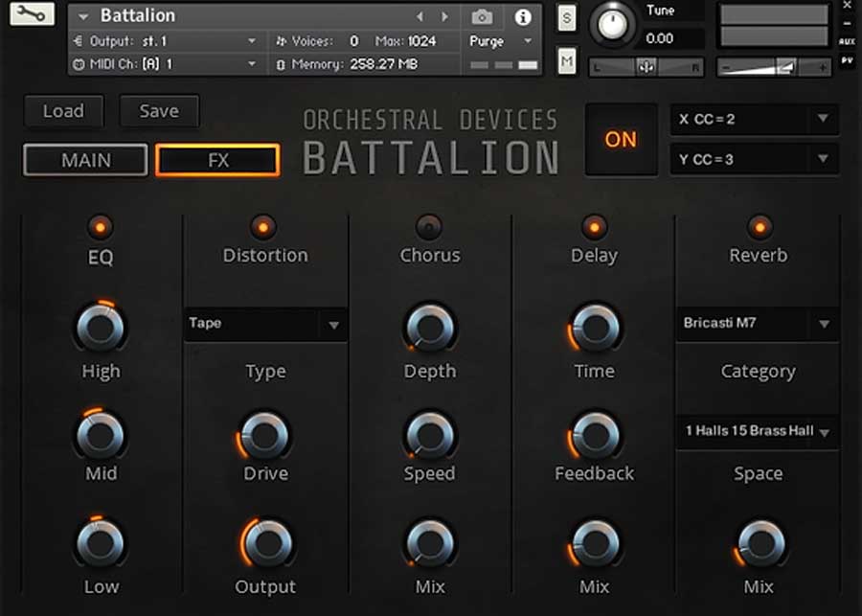This screenshot has width=862, height=616.
Task: Go to previous instrument with left arrow
Action: [x=420, y=17]
